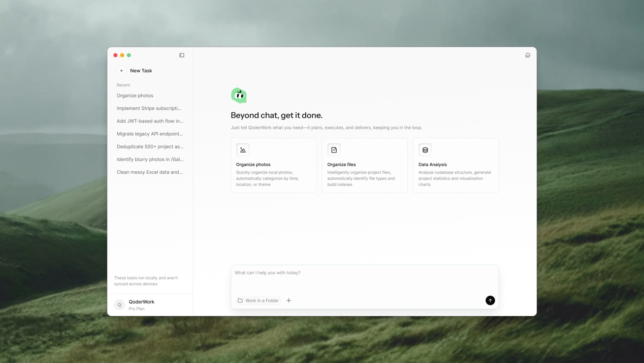Viewport: 644px width, 363px height.
Task: Click the green QoderWork mascot logo
Action: point(239,95)
